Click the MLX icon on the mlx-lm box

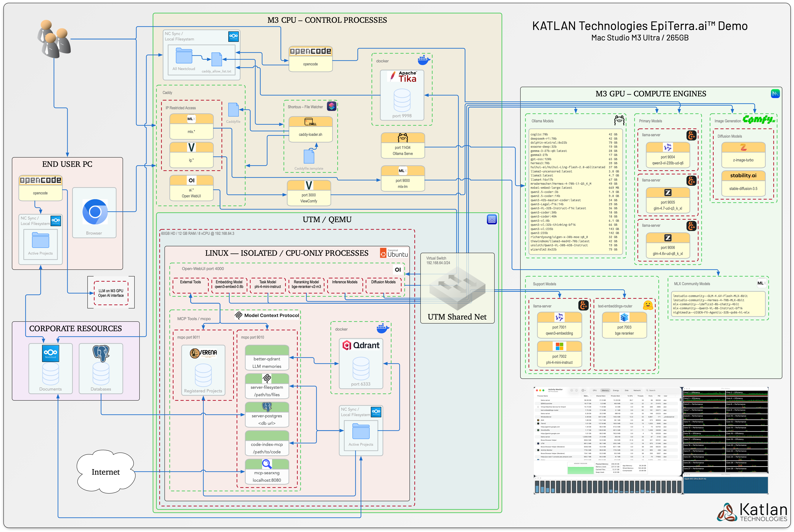403,170
